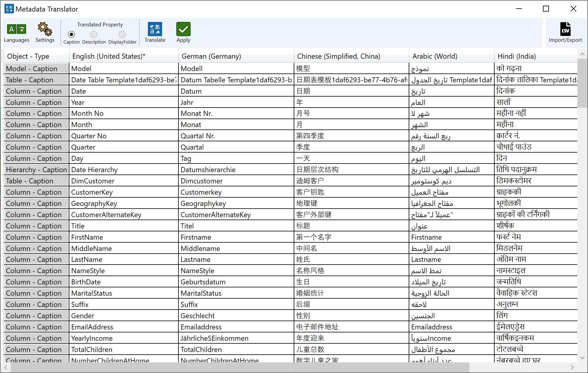Select the Model - Caption row header

click(x=36, y=68)
